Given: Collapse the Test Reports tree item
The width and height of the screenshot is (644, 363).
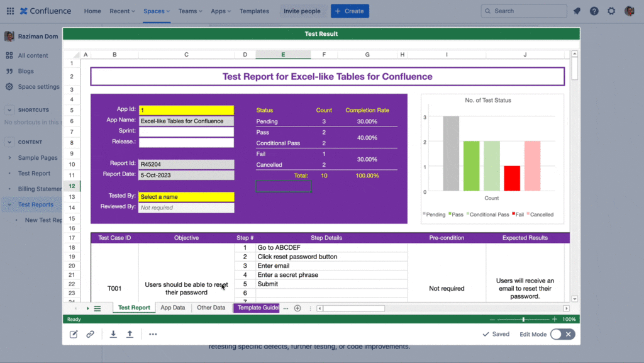Looking at the screenshot, I should tap(9, 204).
